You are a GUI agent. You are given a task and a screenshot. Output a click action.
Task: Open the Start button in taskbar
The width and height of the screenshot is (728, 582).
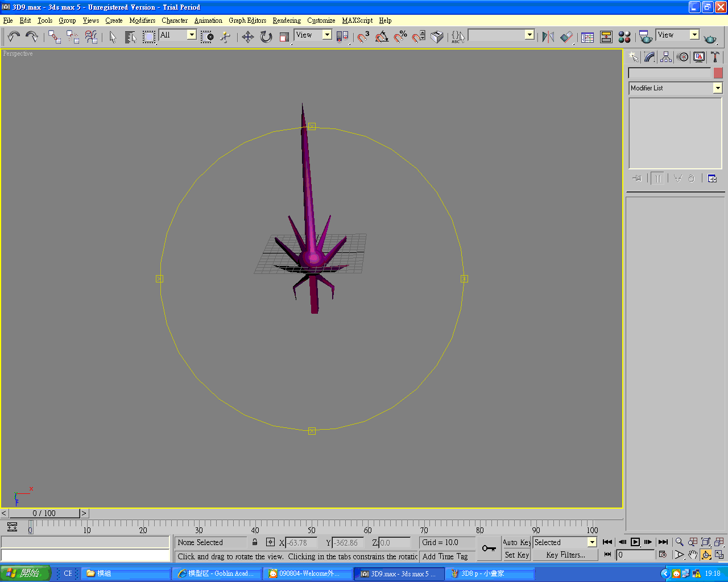pos(26,573)
